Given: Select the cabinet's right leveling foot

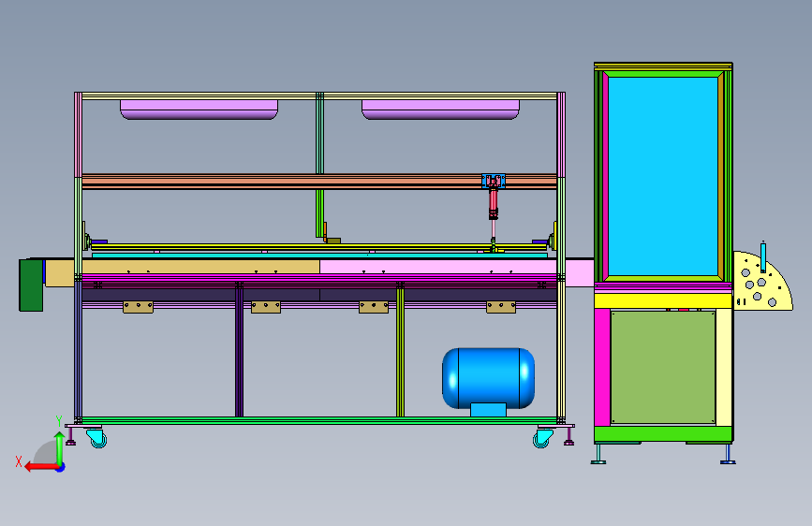Looking at the screenshot, I should 728,454.
